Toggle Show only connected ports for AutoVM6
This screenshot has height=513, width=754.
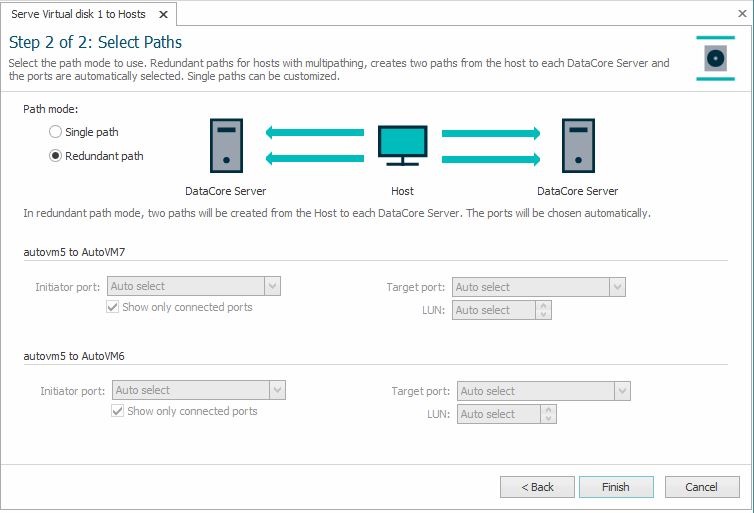(x=118, y=411)
